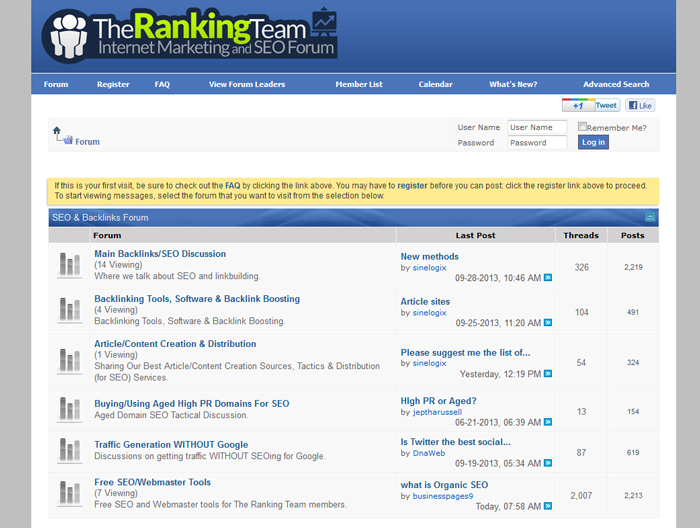Open the Forum menu item

point(56,84)
